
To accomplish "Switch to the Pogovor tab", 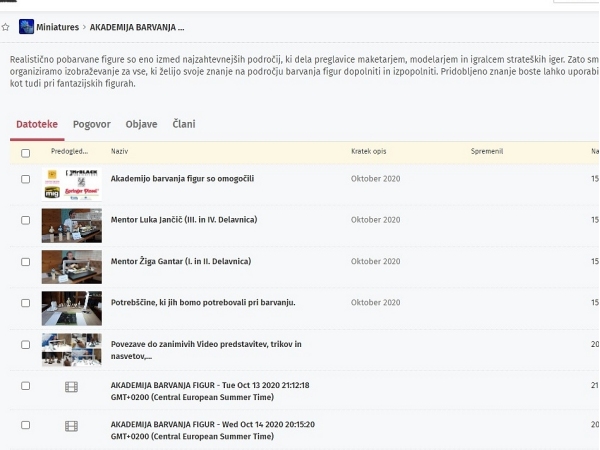I will (x=92, y=125).
